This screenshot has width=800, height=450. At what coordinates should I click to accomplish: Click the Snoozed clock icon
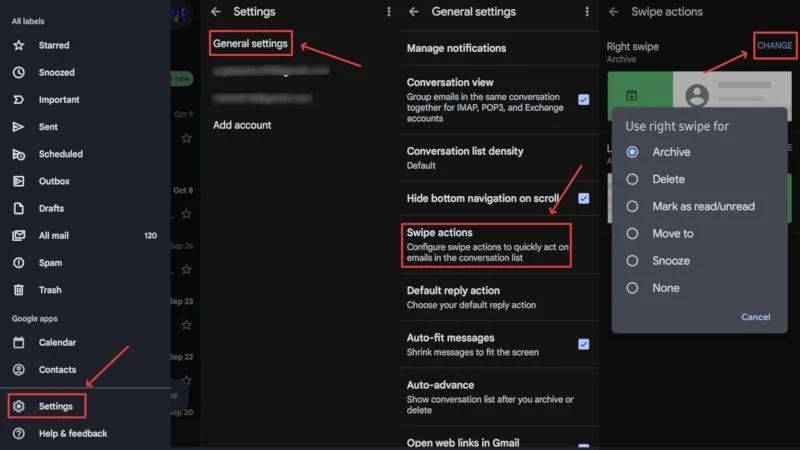(18, 73)
